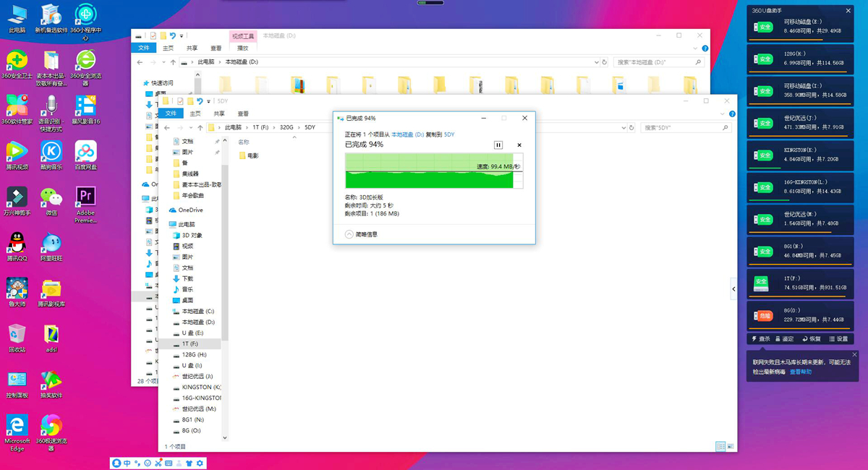Image resolution: width=868 pixels, height=470 pixels.
Task: Click the 本地磁盘 (D:) source link in copy dialog
Action: (408, 134)
